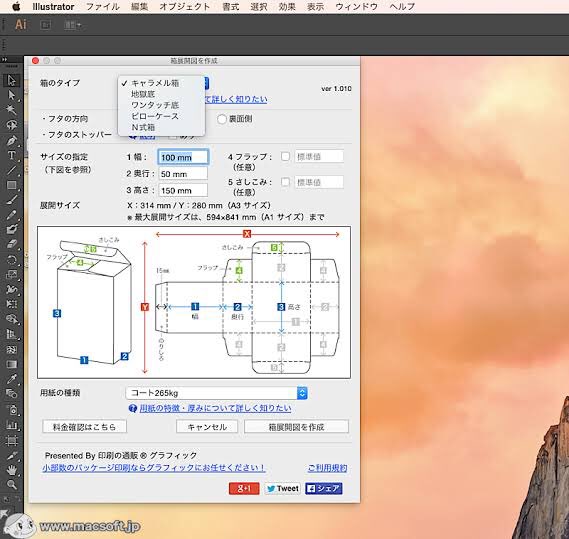This screenshot has width=569, height=539.
Task: Enable the 4 フラップ checkbox
Action: tap(286, 156)
